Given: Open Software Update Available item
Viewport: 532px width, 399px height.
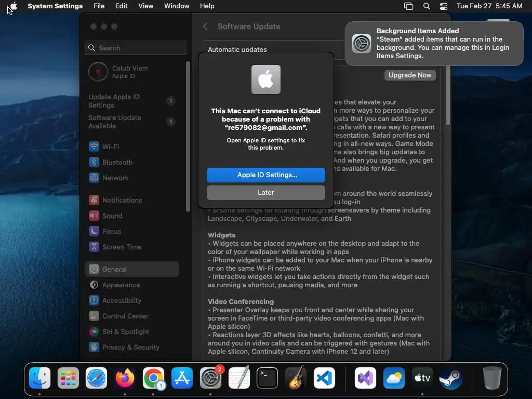Looking at the screenshot, I should [131, 122].
